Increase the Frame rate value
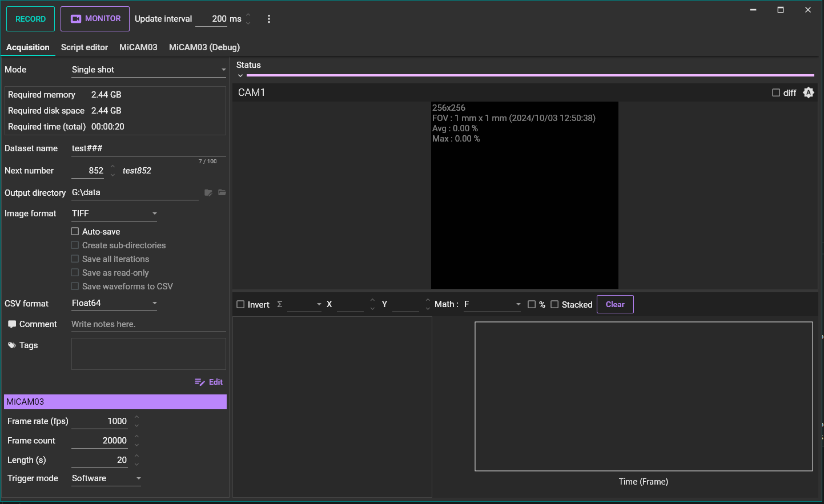This screenshot has height=504, width=824. pos(136,417)
